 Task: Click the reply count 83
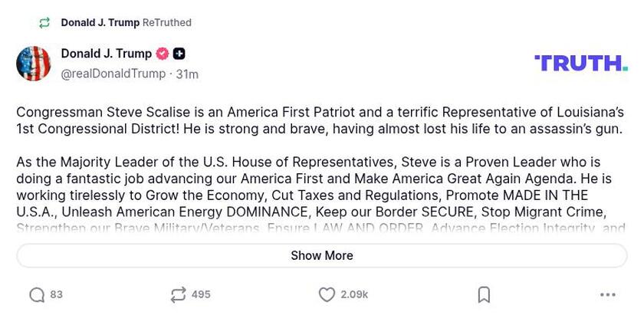(x=57, y=295)
